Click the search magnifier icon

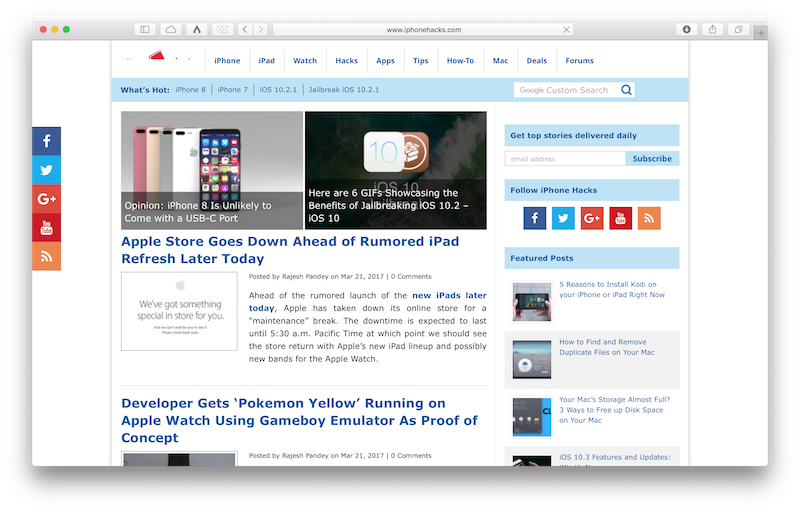coord(626,90)
